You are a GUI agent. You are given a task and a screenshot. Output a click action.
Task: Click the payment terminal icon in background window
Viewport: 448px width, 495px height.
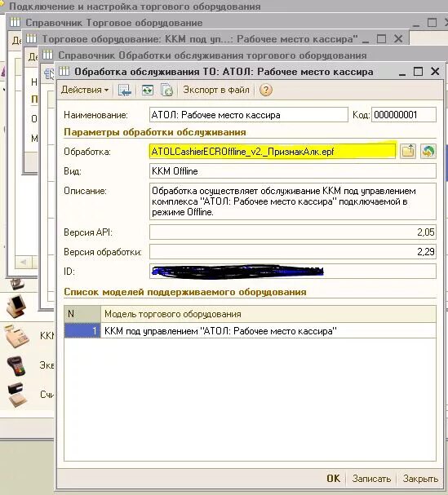(x=16, y=365)
